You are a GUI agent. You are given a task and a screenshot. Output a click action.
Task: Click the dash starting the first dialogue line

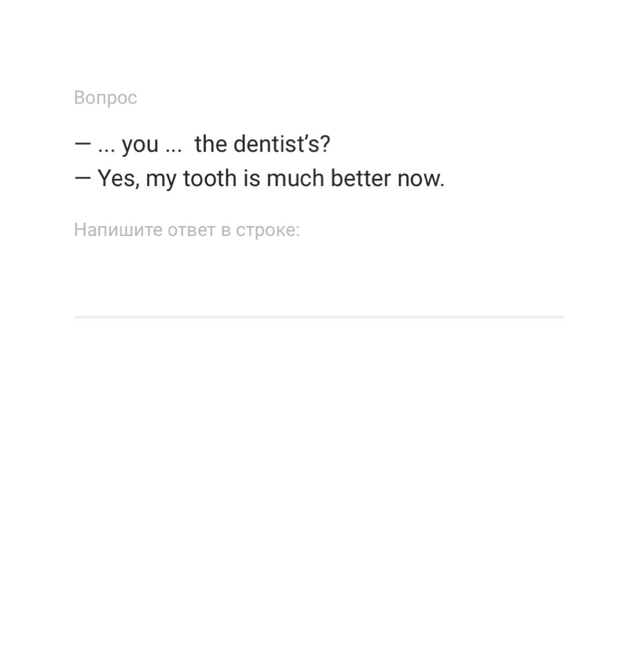tap(82, 144)
